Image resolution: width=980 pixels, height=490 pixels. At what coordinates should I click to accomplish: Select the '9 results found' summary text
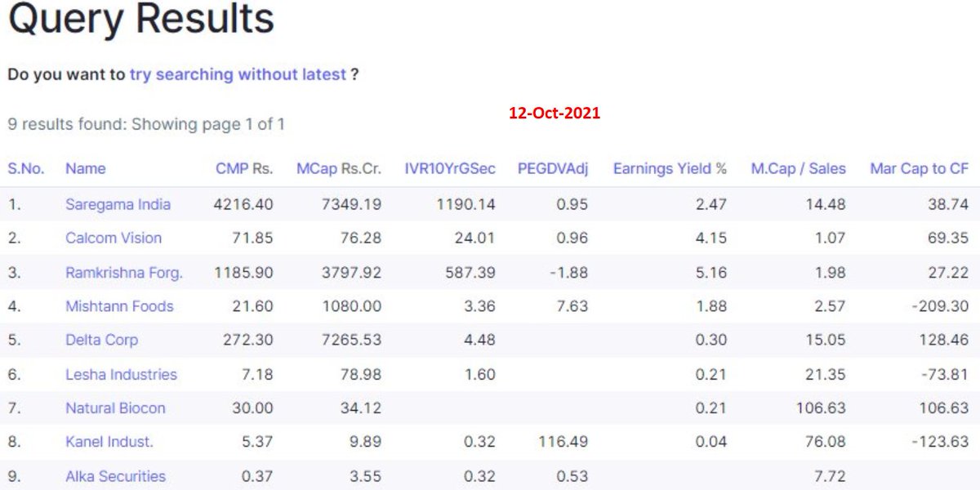coord(146,125)
